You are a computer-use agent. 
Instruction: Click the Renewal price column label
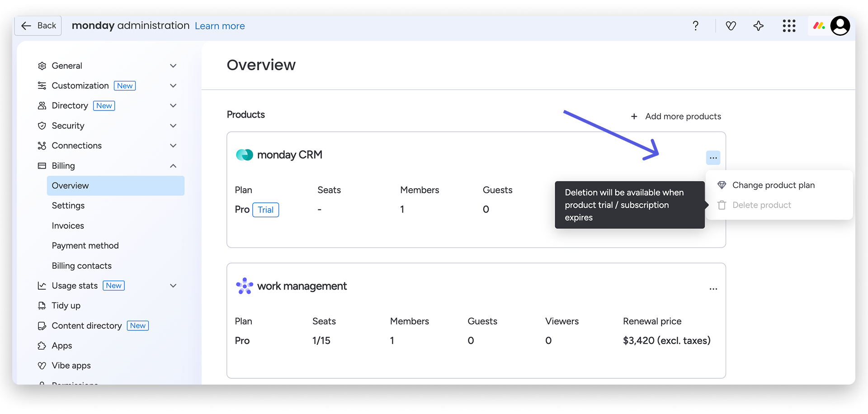pos(652,322)
